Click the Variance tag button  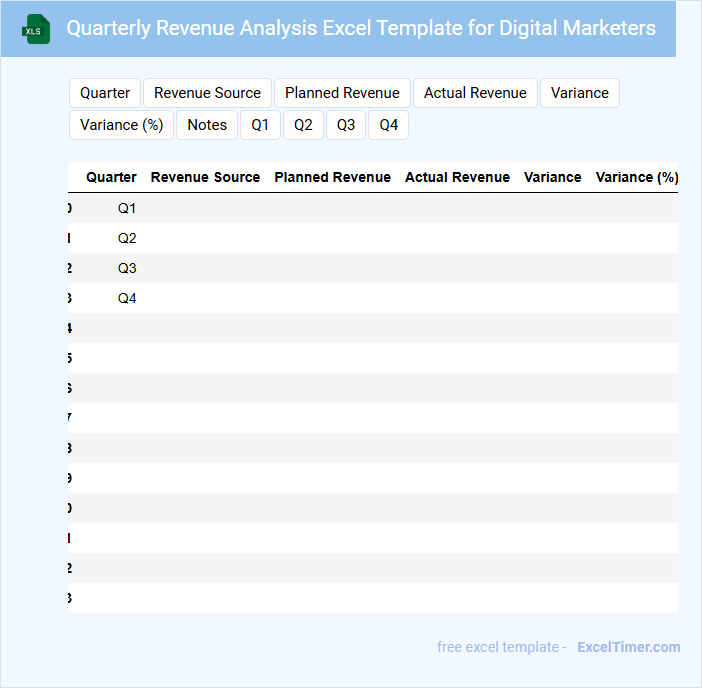(x=579, y=93)
